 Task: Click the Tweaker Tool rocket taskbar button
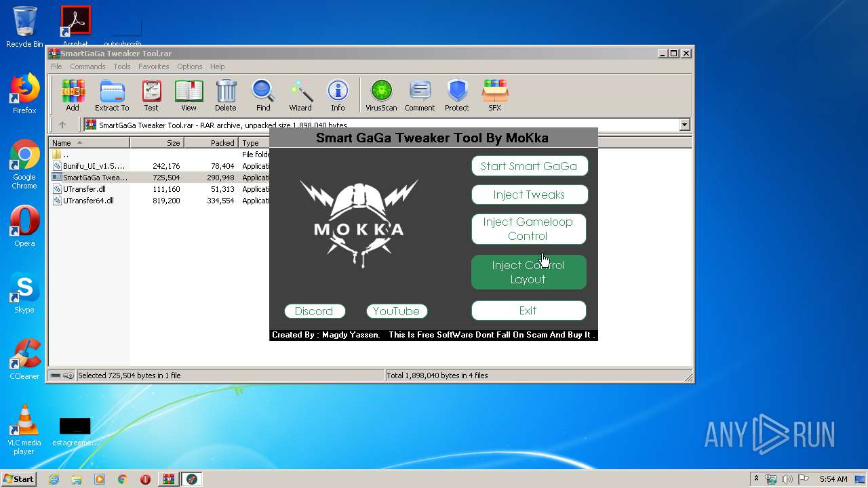pos(192,479)
